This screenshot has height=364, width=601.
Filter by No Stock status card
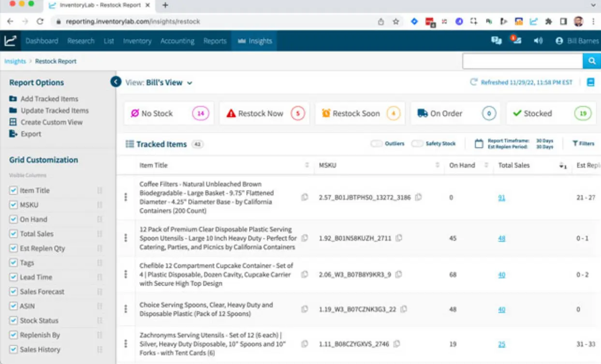(x=169, y=114)
